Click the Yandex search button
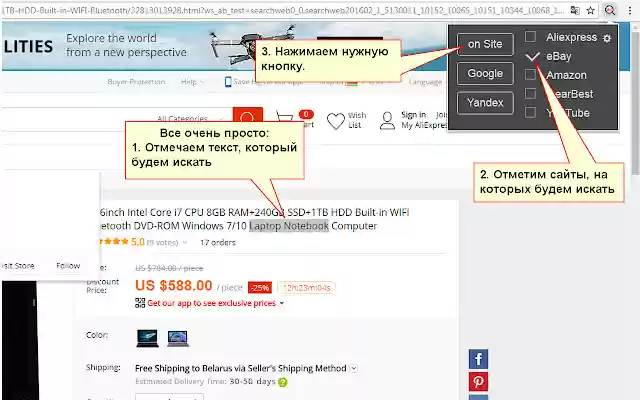Screen dimensions: 640x400 tap(485, 102)
